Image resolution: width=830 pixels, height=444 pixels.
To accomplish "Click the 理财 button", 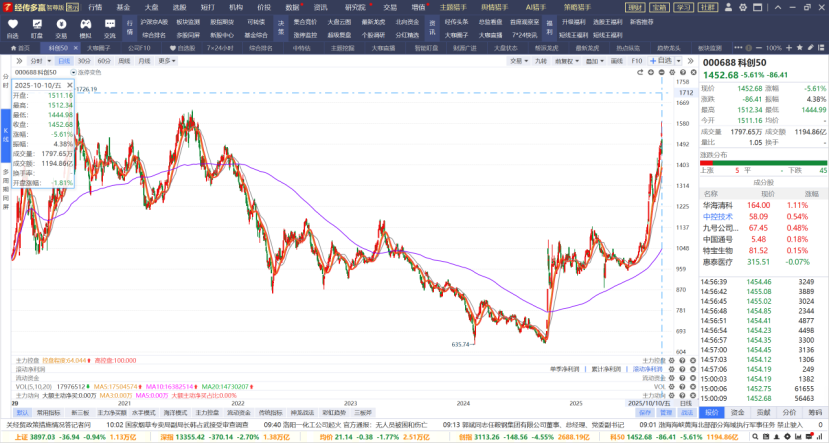I will (x=635, y=7).
